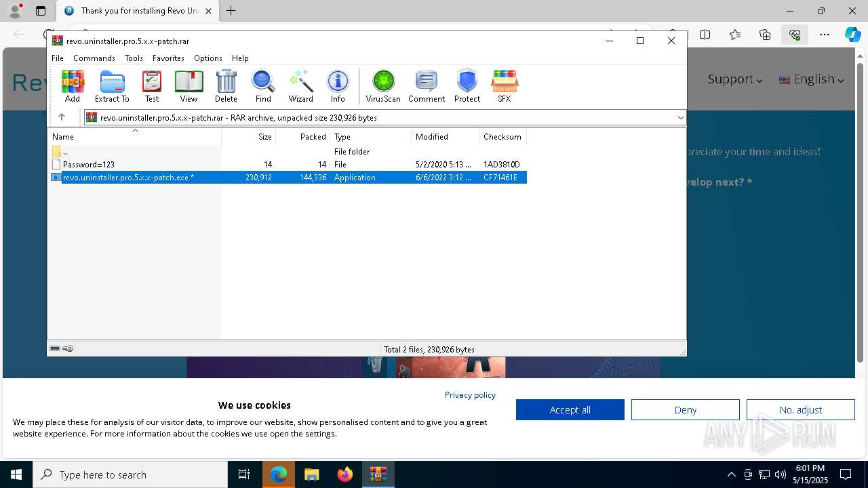Click the Protect shield icon

click(x=467, y=86)
